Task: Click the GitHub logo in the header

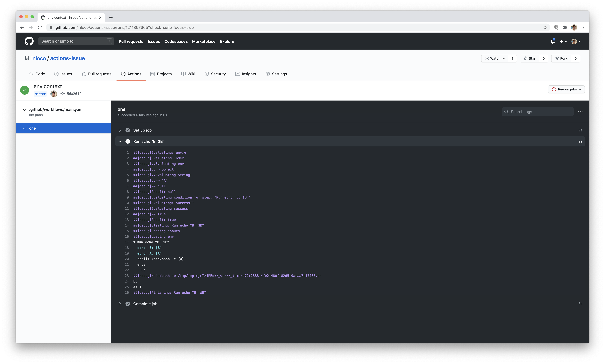Action: [x=29, y=41]
